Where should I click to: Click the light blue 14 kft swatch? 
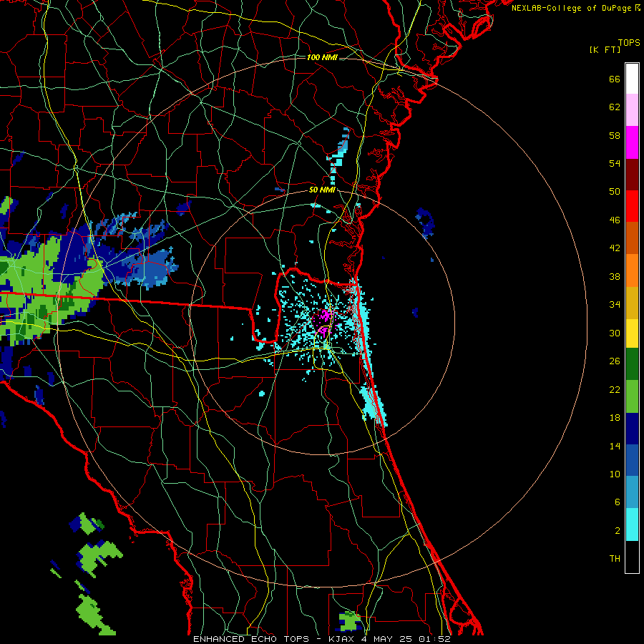632,492
